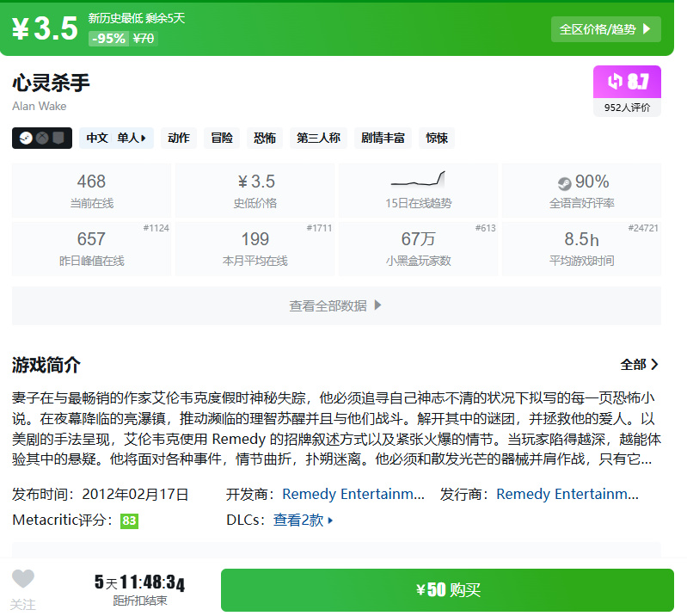This screenshot has width=687, height=616.
Task: Expand the 中文 单人 language tag
Action: pos(116,139)
